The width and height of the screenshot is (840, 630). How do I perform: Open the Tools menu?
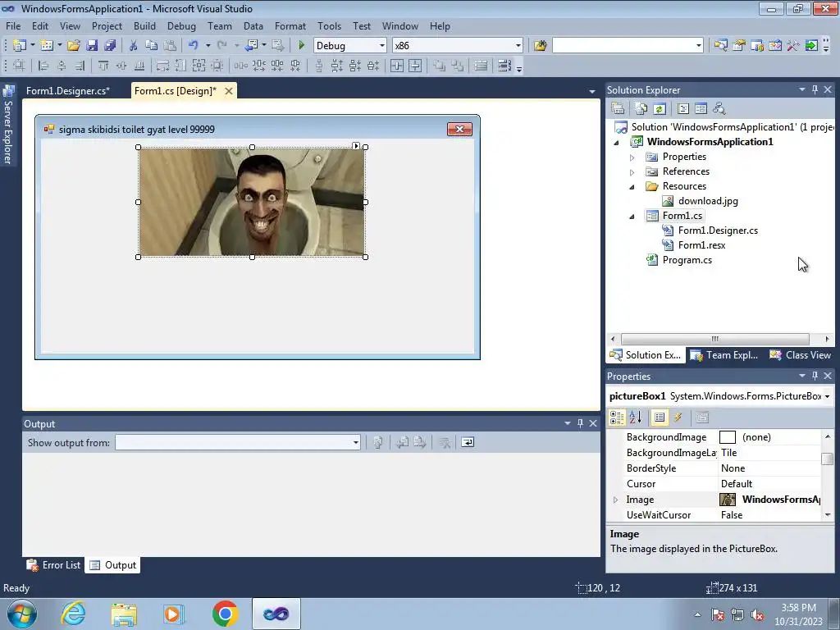click(x=329, y=25)
